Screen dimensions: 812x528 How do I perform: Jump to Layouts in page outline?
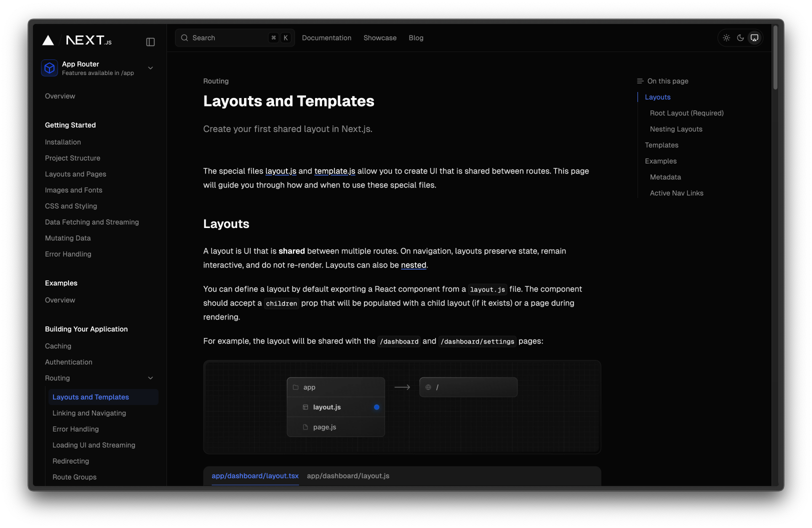657,97
